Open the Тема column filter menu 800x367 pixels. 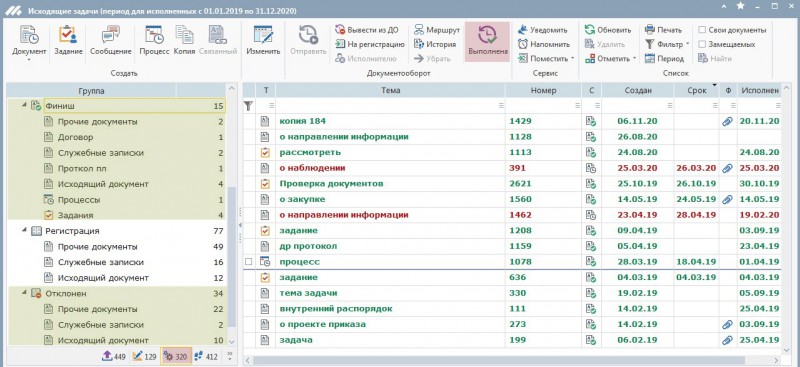(501, 106)
